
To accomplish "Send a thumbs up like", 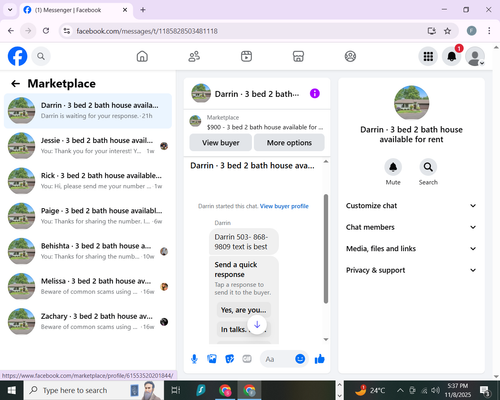I will [x=320, y=359].
